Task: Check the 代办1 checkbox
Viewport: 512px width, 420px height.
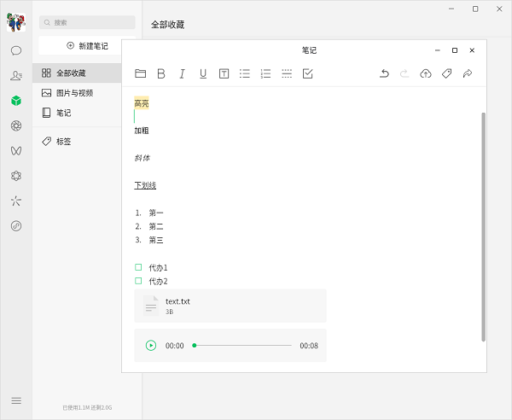Action: coord(138,267)
